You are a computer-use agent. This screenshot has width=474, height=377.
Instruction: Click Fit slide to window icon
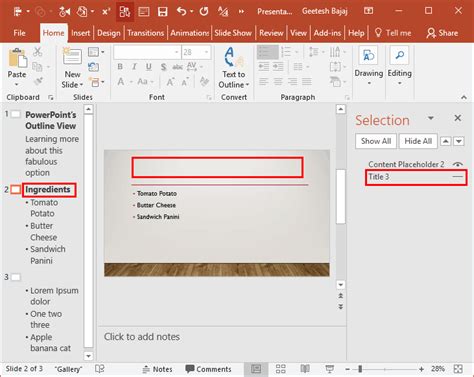[x=458, y=369]
